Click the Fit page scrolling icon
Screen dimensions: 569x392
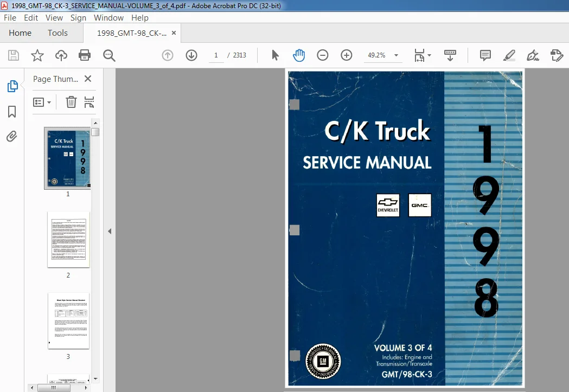419,55
